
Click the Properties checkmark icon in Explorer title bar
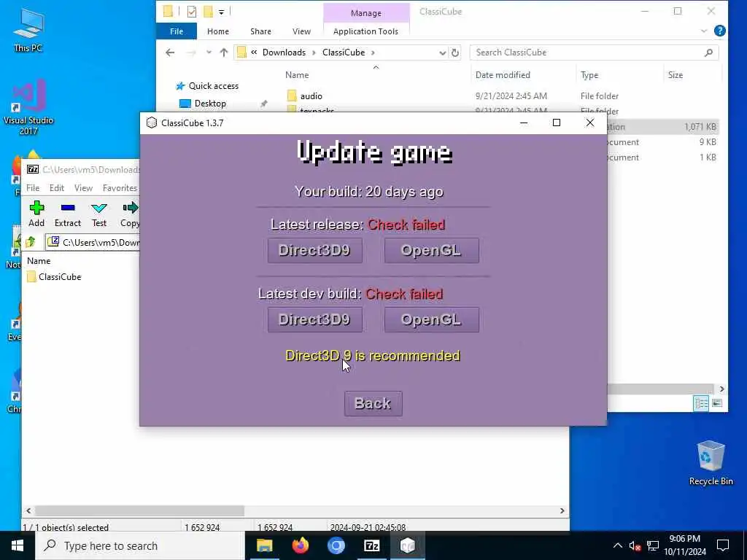[192, 12]
